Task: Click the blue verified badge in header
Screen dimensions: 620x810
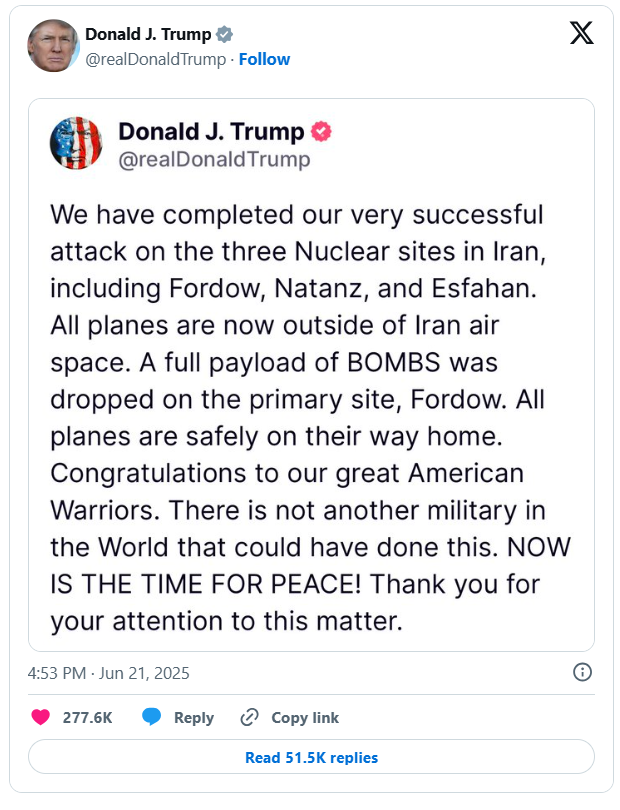Action: 225,35
